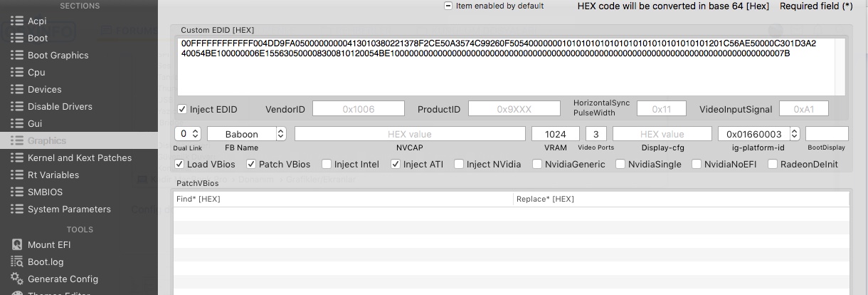868x295 pixels.
Task: Select the Kernel and Kext Patches section
Action: click(79, 158)
